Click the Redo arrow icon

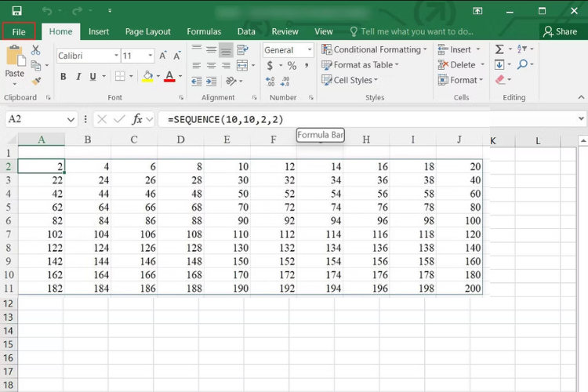[77, 11]
